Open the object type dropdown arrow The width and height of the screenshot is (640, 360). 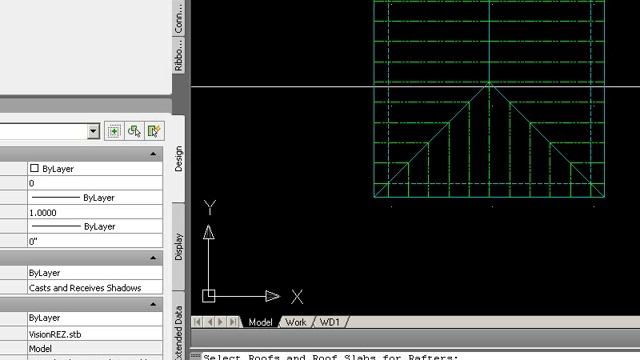pyautogui.click(x=93, y=131)
